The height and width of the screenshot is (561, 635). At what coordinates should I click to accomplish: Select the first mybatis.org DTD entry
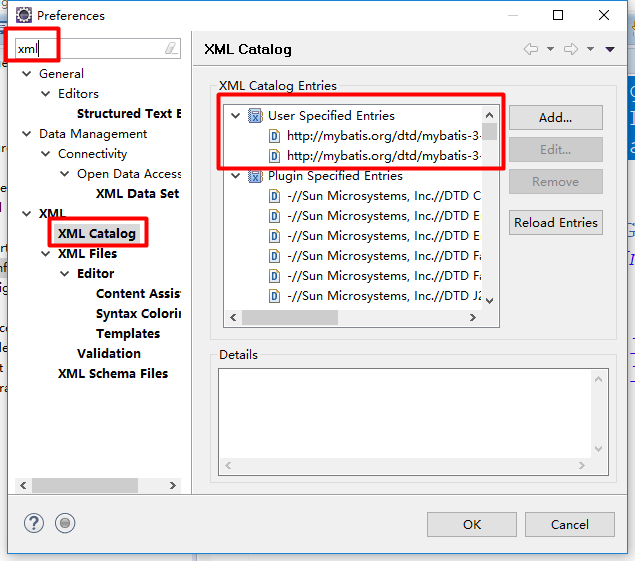pyautogui.click(x=384, y=136)
